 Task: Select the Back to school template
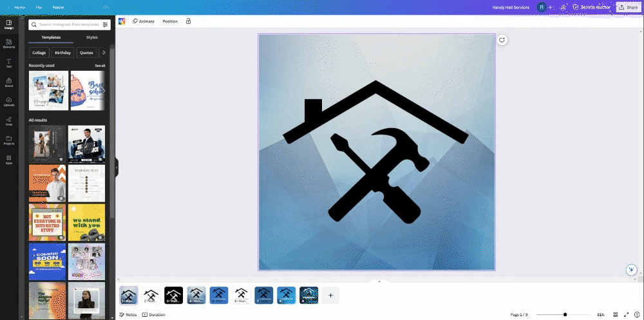[88, 90]
